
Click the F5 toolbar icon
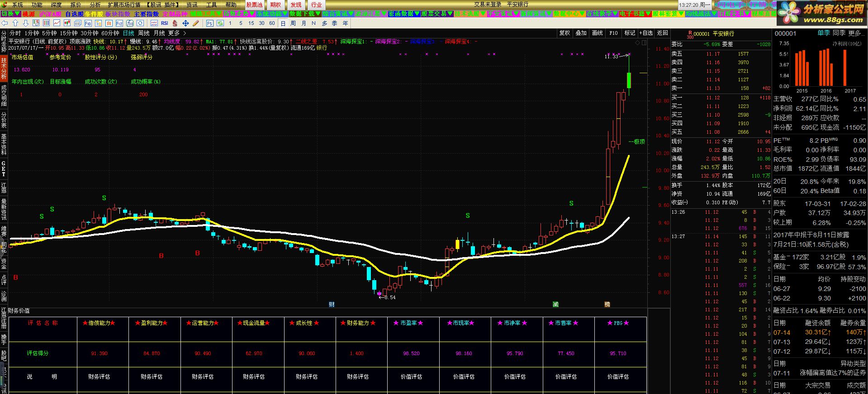(x=209, y=23)
